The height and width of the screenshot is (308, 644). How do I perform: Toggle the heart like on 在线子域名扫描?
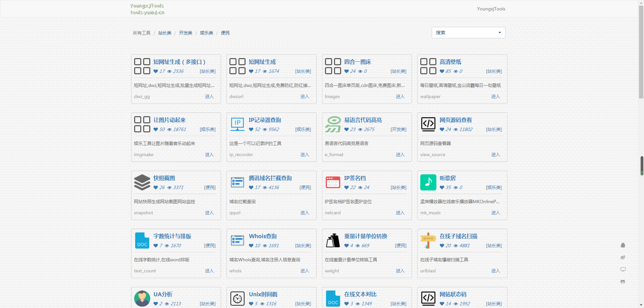[442, 246]
